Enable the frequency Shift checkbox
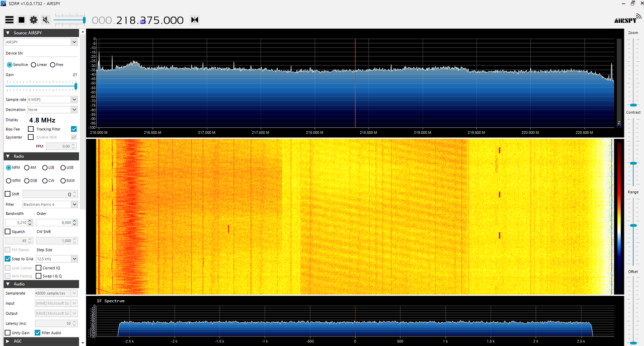Screen dimensions: 644x346 (x=8, y=194)
